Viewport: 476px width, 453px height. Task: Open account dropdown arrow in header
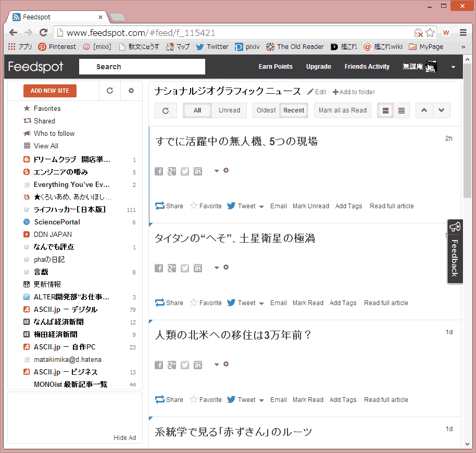pos(453,67)
